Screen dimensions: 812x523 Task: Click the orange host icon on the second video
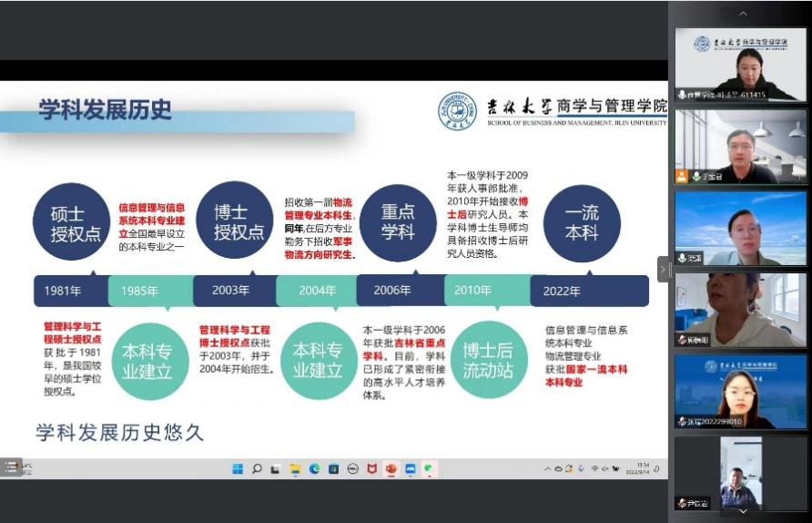681,176
